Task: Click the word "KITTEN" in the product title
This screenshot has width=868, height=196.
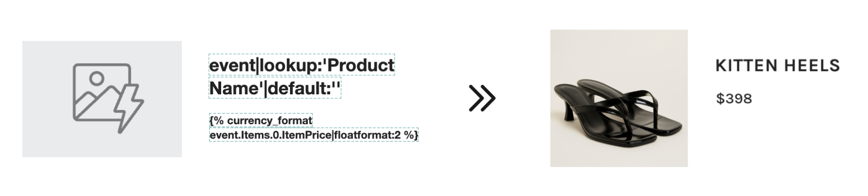Action: tap(743, 66)
